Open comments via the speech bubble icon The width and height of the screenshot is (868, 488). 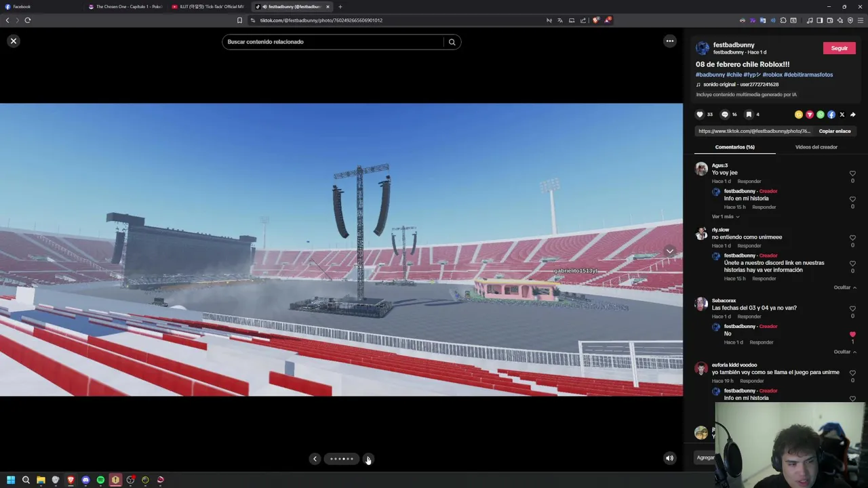coord(724,115)
